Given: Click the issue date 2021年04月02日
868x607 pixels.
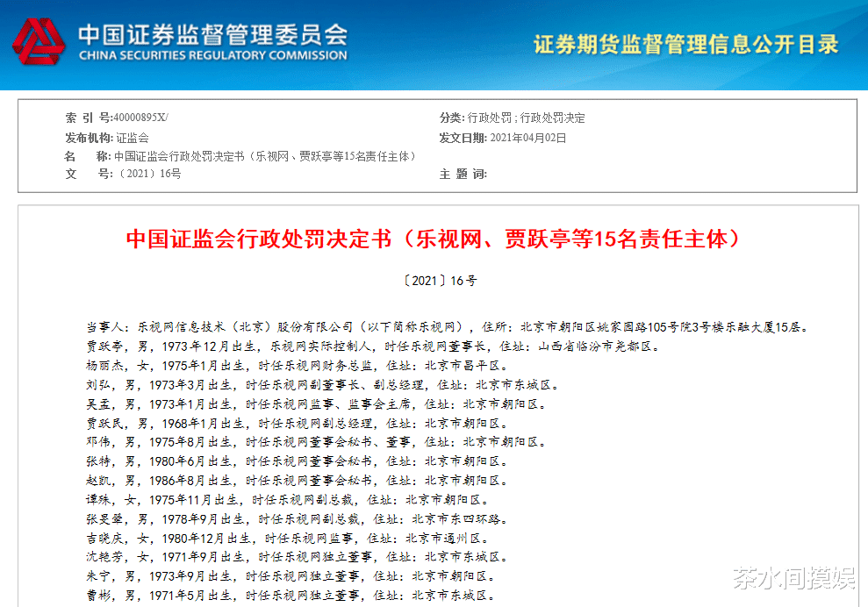Looking at the screenshot, I should (527, 138).
